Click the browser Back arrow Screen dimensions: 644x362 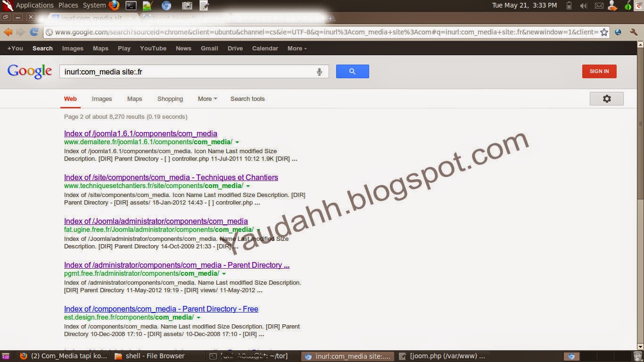pyautogui.click(x=8, y=32)
